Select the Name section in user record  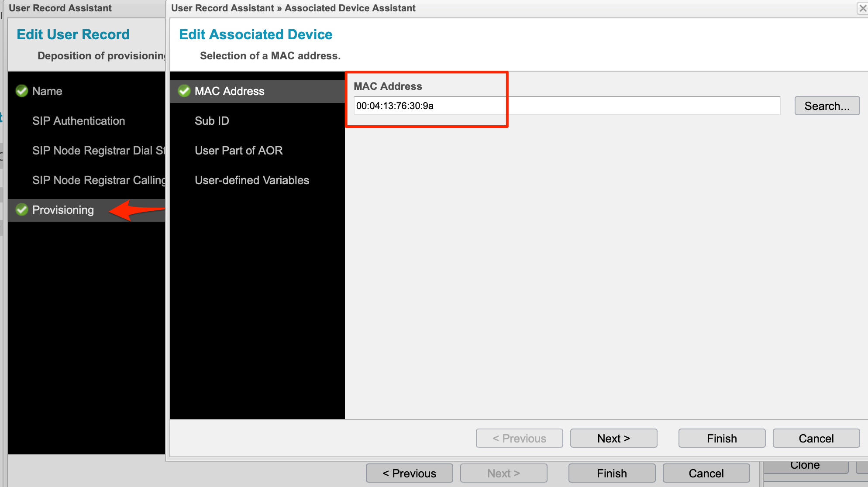point(47,91)
